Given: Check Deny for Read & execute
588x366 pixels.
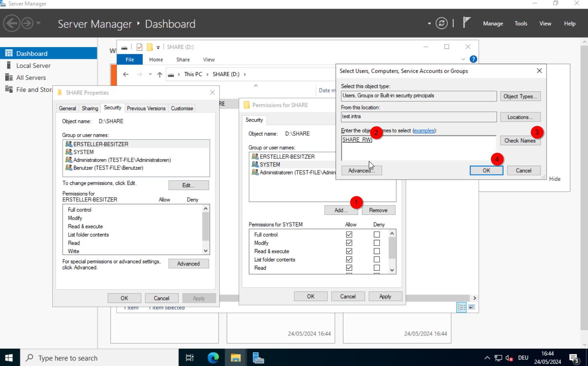Looking at the screenshot, I should point(377,251).
